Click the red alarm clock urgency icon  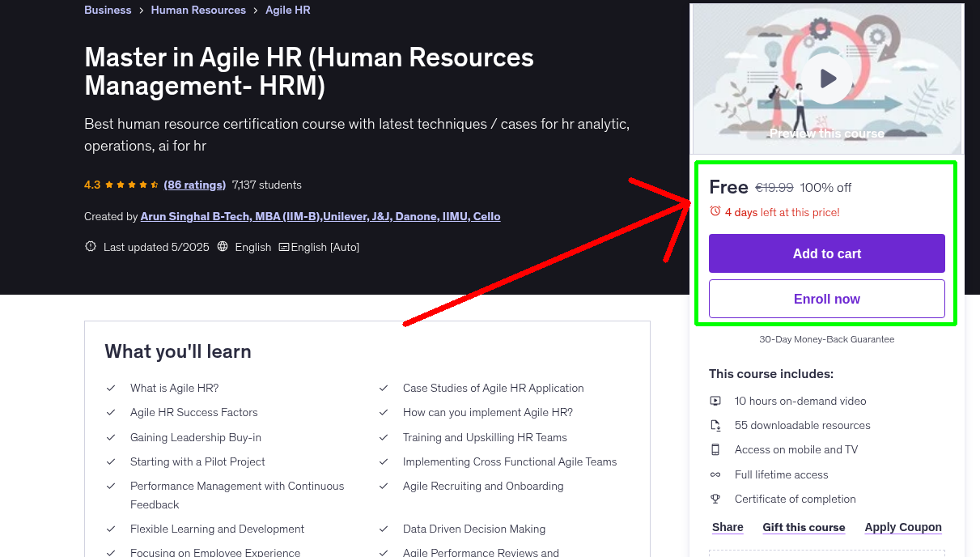(x=715, y=211)
